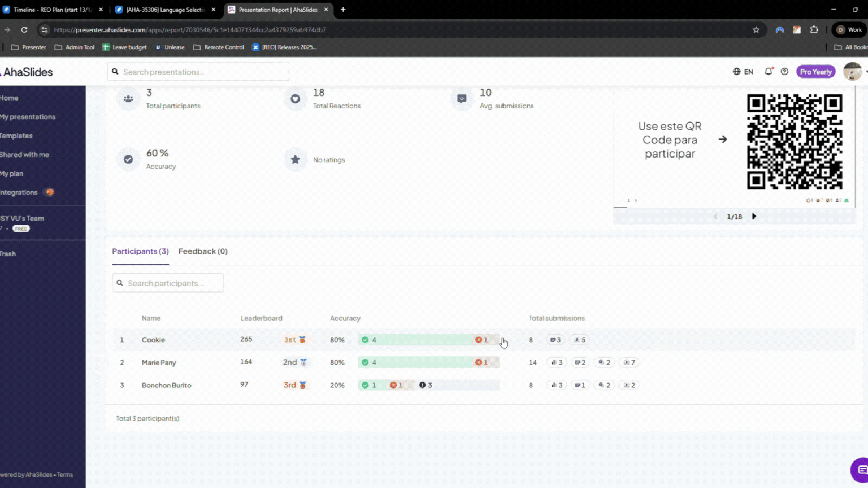This screenshot has width=868, height=488.
Task: Open Trash in the sidebar
Action: pyautogui.click(x=8, y=254)
